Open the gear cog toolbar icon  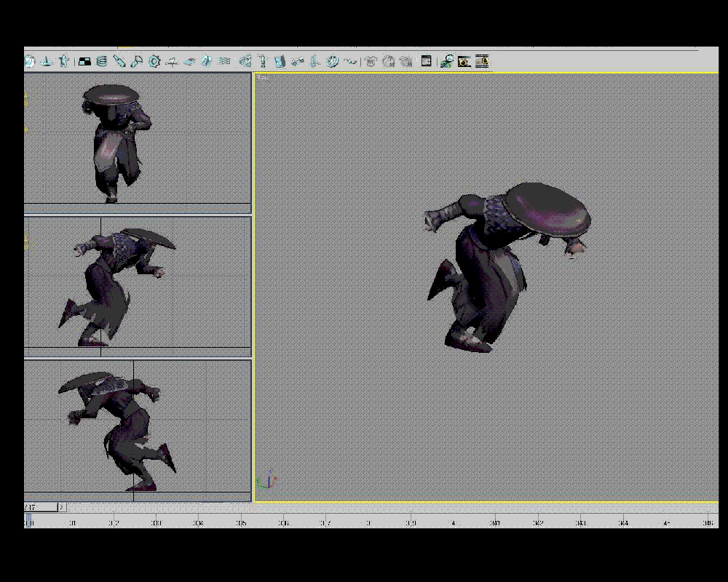click(x=154, y=61)
